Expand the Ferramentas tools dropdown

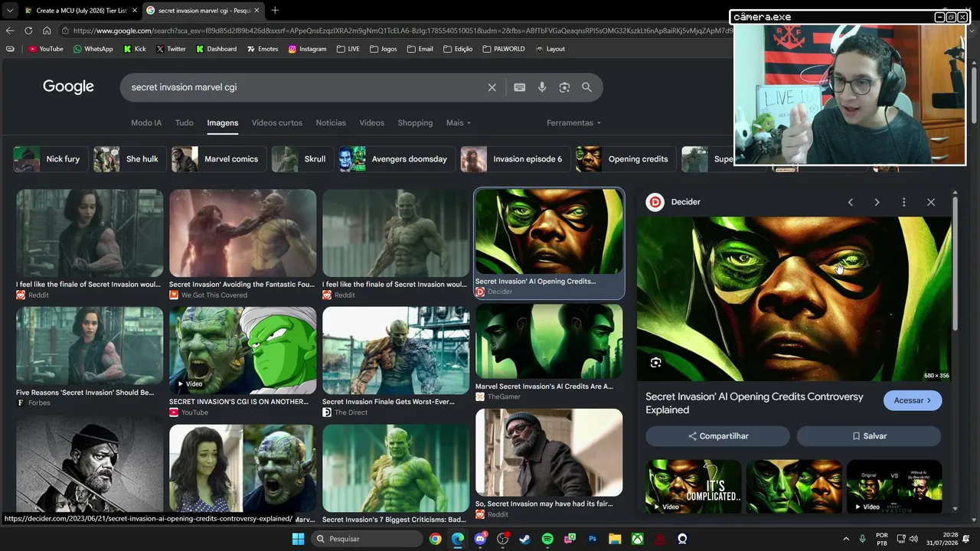(573, 123)
